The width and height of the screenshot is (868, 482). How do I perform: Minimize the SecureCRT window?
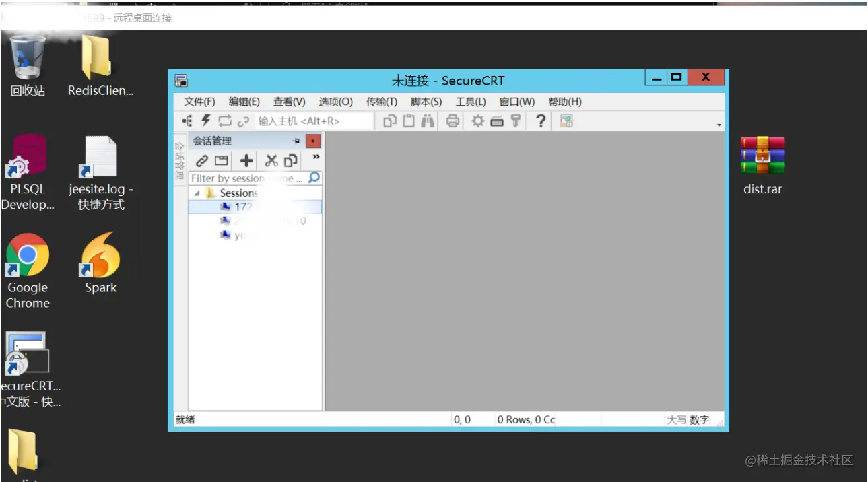click(657, 77)
